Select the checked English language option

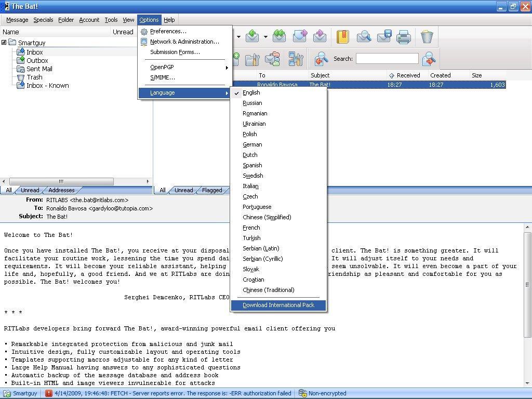[x=278, y=92]
